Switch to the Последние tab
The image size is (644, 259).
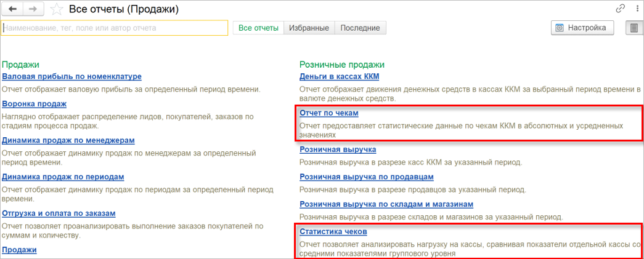click(x=360, y=28)
